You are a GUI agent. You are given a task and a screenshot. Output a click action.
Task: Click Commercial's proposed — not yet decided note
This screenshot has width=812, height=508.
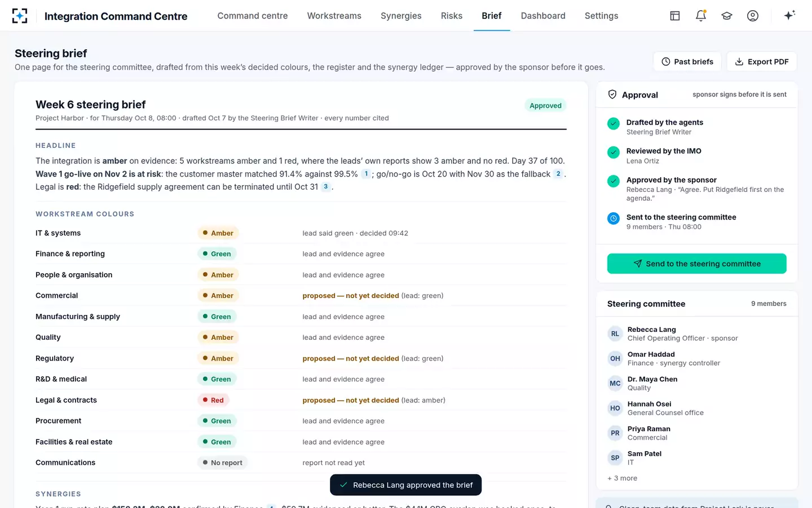(351, 296)
